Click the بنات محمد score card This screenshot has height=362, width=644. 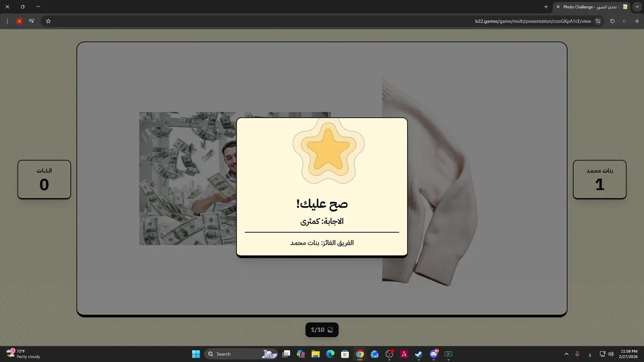600,179
